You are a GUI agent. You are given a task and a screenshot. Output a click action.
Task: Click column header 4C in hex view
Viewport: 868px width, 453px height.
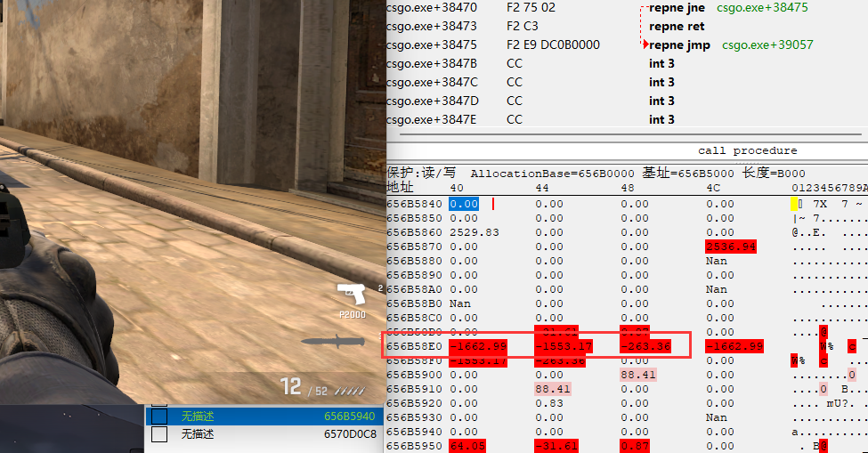point(713,188)
